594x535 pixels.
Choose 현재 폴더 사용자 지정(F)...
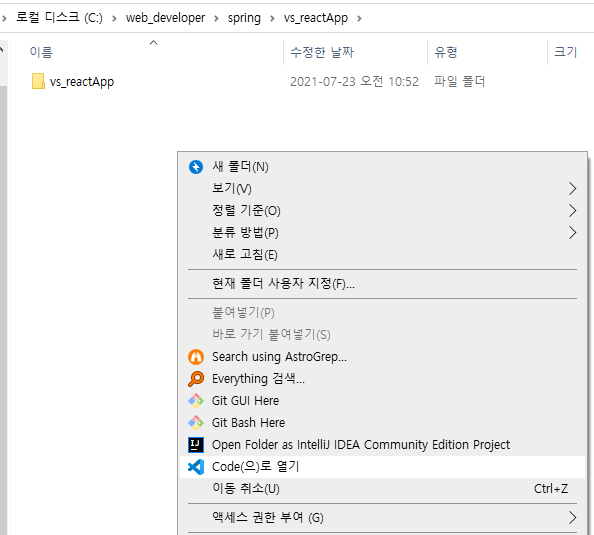(383, 284)
